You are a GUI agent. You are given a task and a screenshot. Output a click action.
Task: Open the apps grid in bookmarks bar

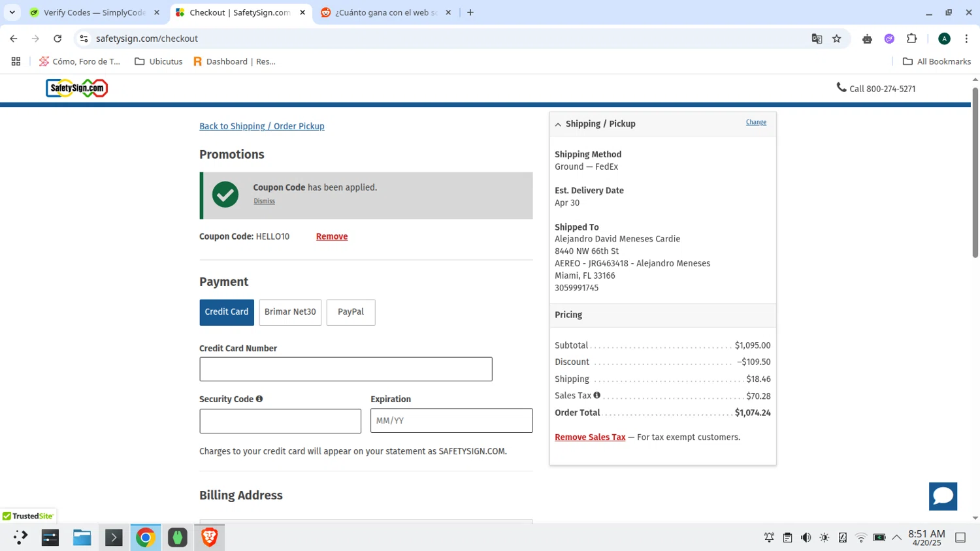pyautogui.click(x=16, y=61)
